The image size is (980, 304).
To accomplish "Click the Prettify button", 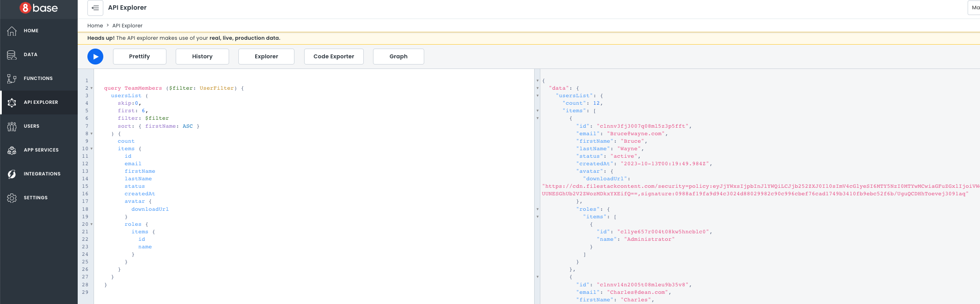I will click(x=139, y=57).
